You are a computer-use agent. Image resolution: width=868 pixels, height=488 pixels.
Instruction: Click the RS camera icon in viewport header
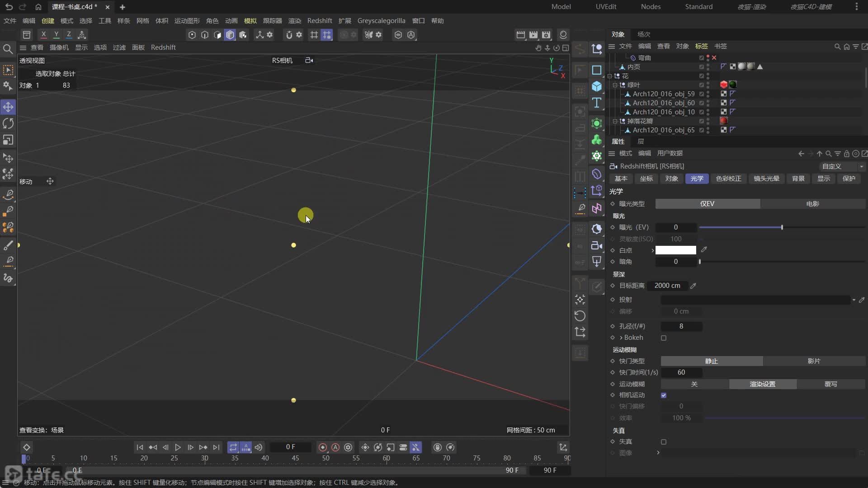309,60
